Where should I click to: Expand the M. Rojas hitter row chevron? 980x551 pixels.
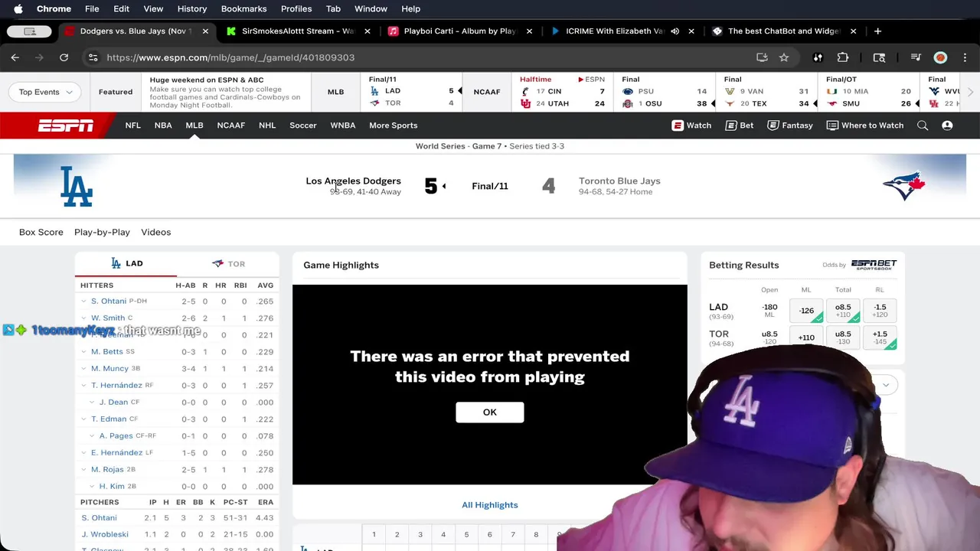click(83, 470)
